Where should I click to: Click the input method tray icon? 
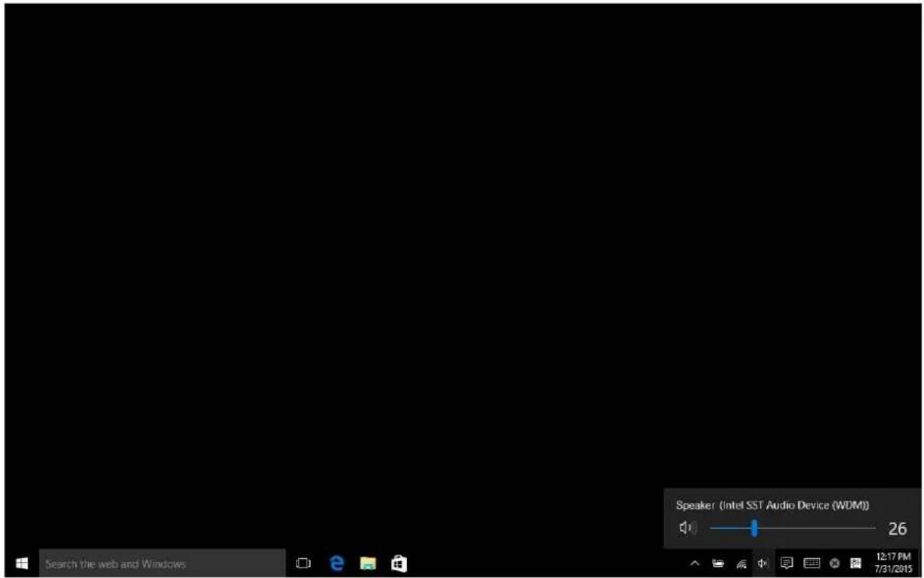[x=856, y=563]
